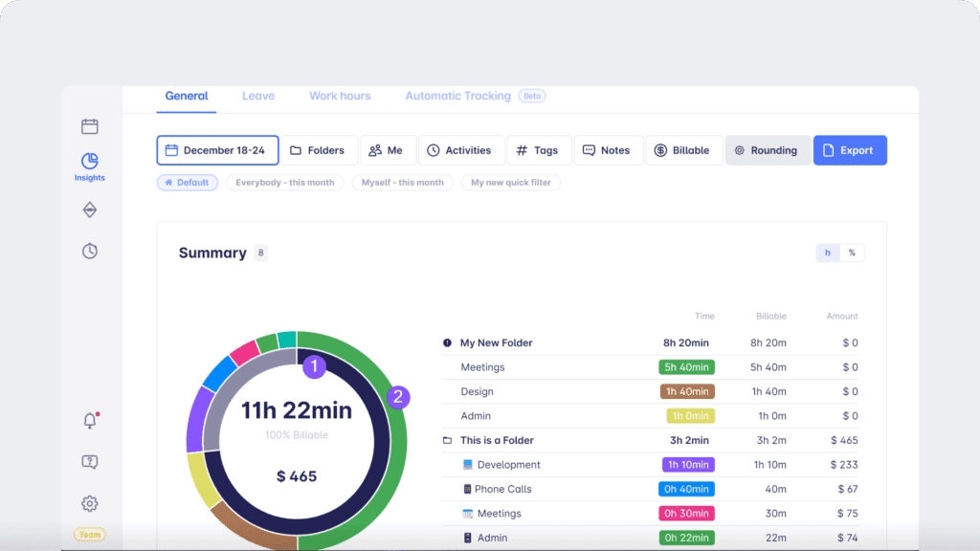
Task: Apply the Everybody - this month quick filter
Action: pos(285,182)
